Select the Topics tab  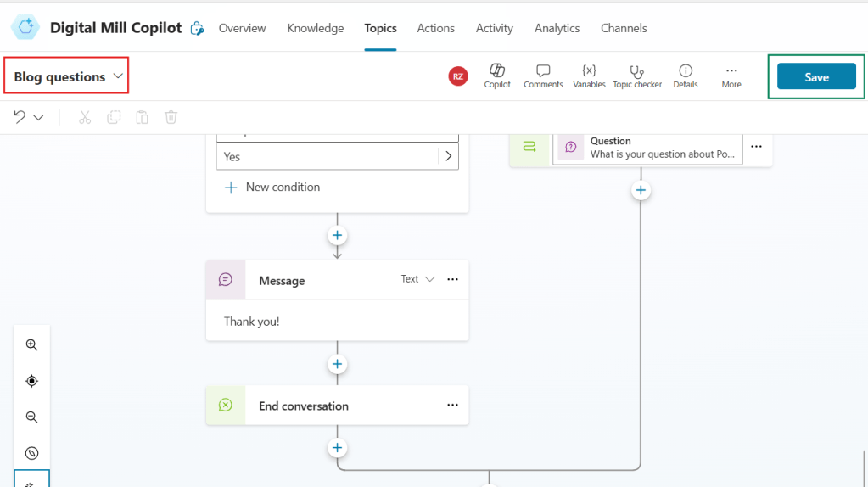pyautogui.click(x=380, y=28)
